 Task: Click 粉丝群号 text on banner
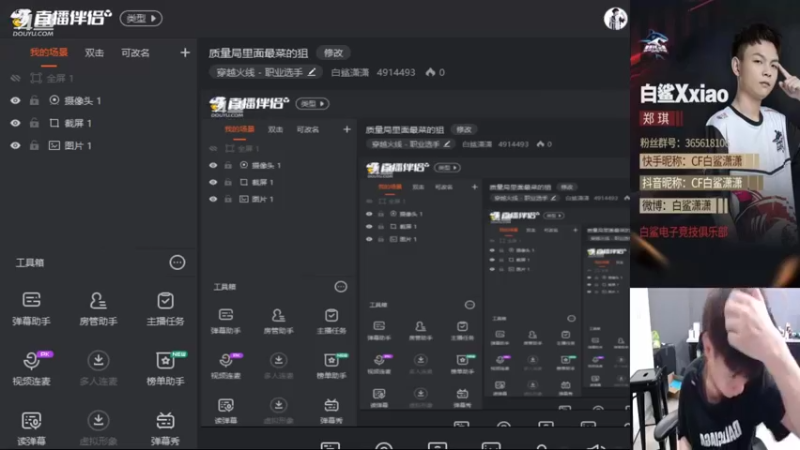click(x=684, y=143)
